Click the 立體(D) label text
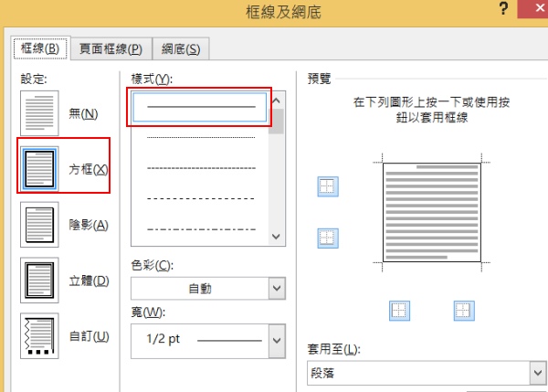Viewport: 548px width, 392px height. point(89,281)
